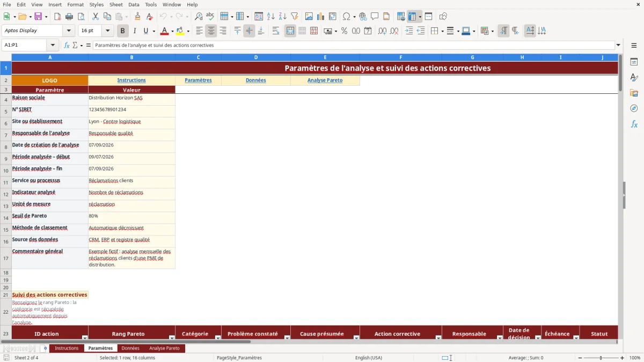Image resolution: width=644 pixels, height=362 pixels.
Task: Open the Data menu
Action: 134,4
